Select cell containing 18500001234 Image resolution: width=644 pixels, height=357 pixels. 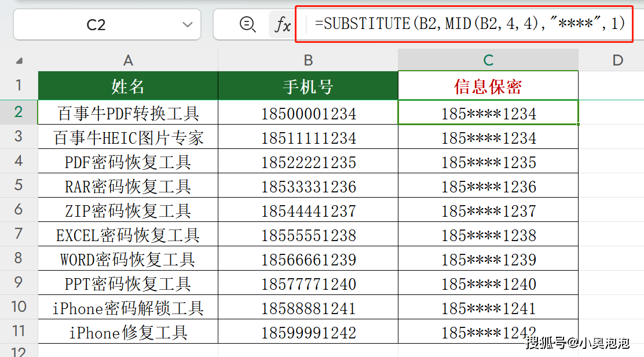(308, 113)
